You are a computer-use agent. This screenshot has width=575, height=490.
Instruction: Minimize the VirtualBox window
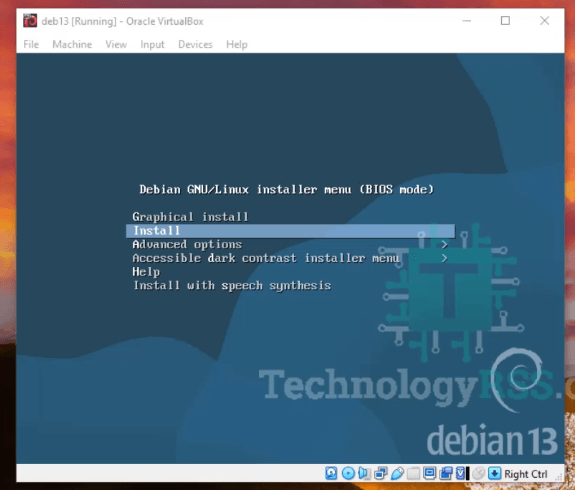[466, 21]
